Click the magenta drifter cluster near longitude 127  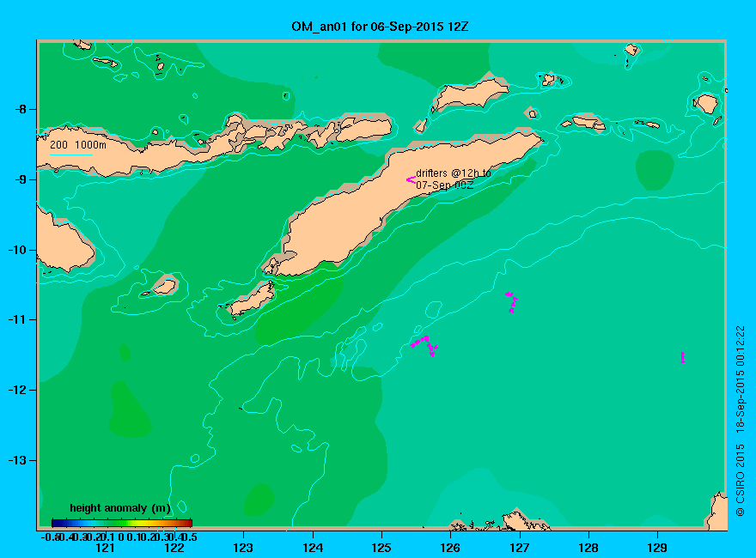click(x=511, y=302)
